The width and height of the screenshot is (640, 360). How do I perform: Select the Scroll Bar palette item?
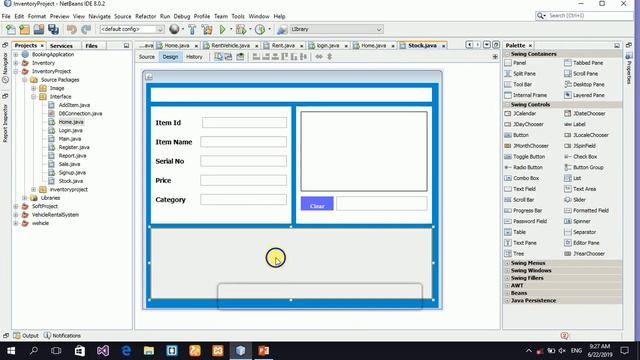[x=520, y=200]
